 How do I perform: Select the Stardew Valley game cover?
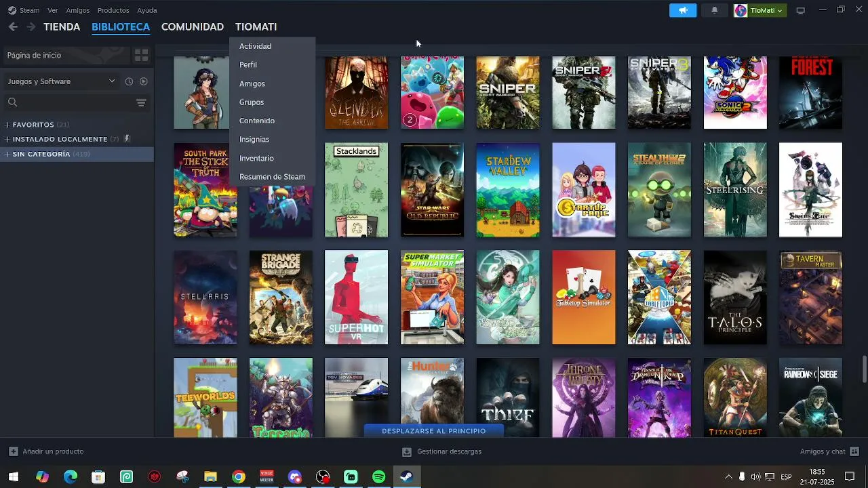[508, 190]
